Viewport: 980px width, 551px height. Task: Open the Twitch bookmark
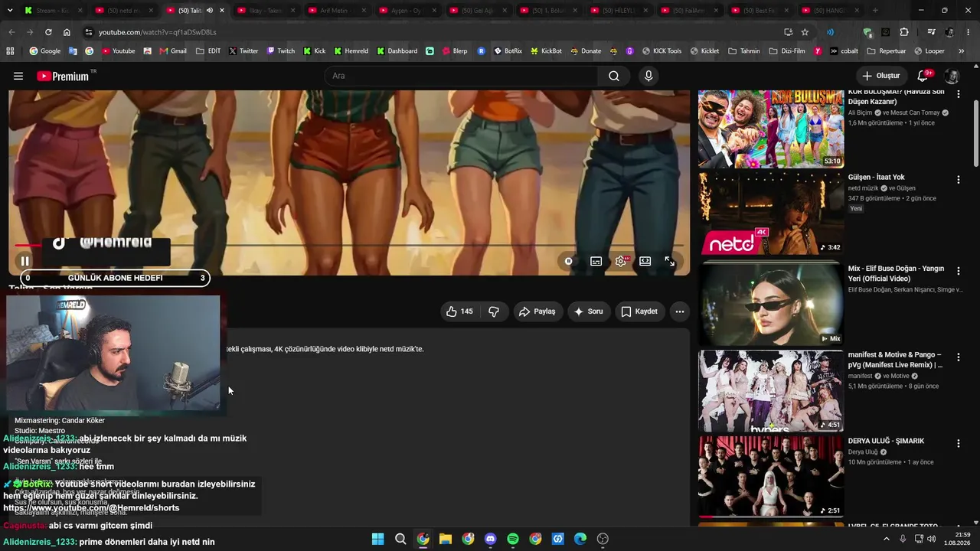280,51
